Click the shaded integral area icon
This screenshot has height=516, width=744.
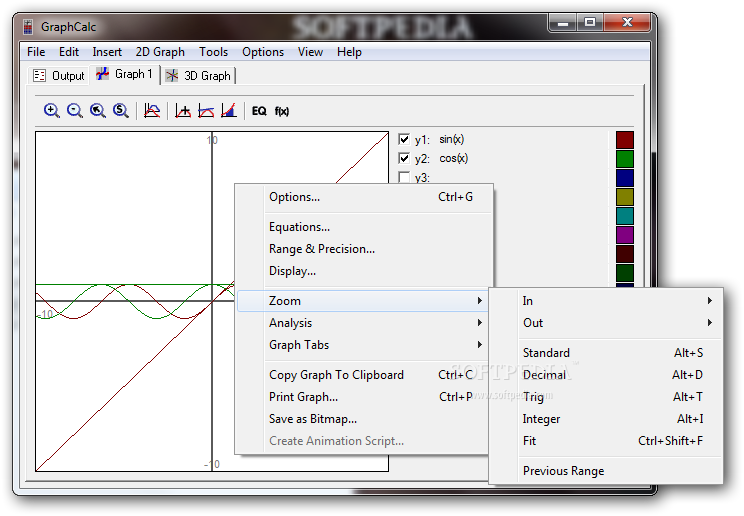pyautogui.click(x=229, y=111)
